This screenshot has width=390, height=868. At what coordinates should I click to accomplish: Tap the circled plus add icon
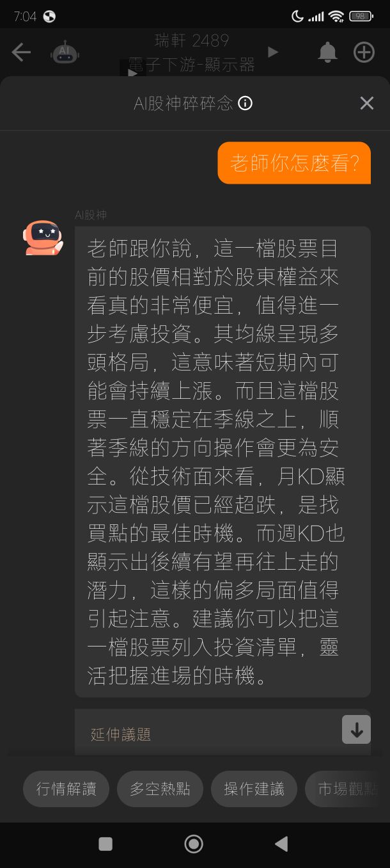[x=364, y=52]
